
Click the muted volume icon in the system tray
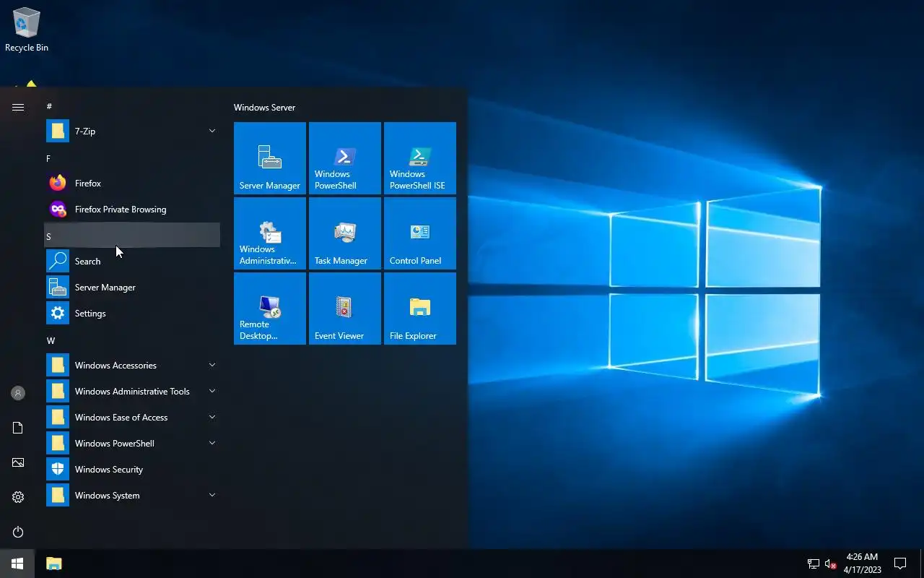click(831, 564)
